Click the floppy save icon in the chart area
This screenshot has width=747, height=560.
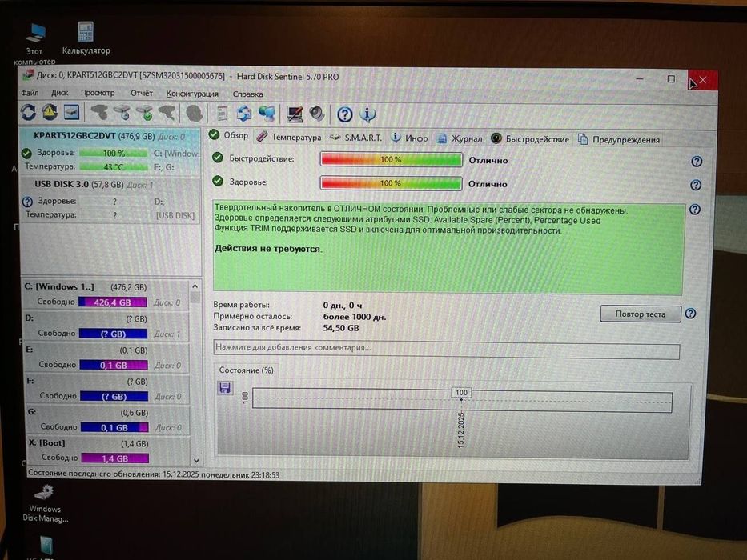coord(225,388)
